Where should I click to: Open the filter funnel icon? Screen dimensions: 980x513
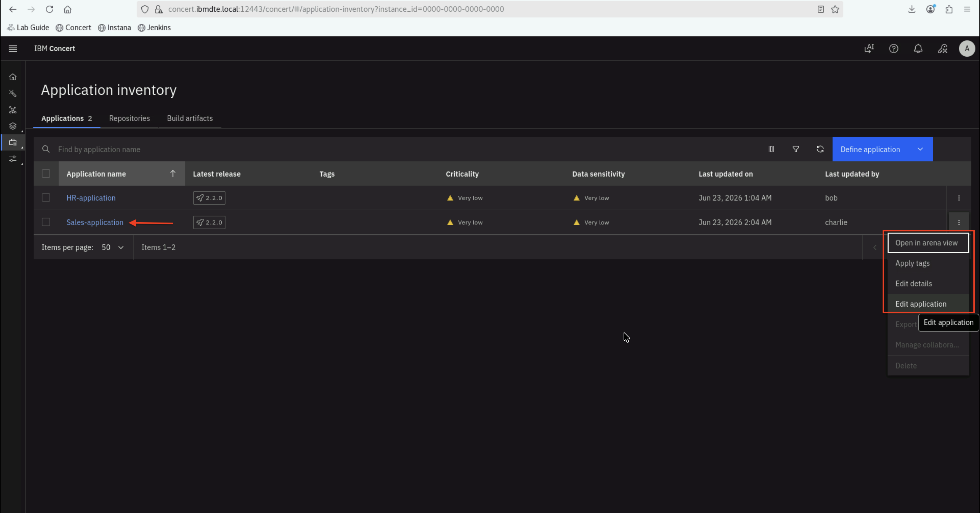(796, 149)
